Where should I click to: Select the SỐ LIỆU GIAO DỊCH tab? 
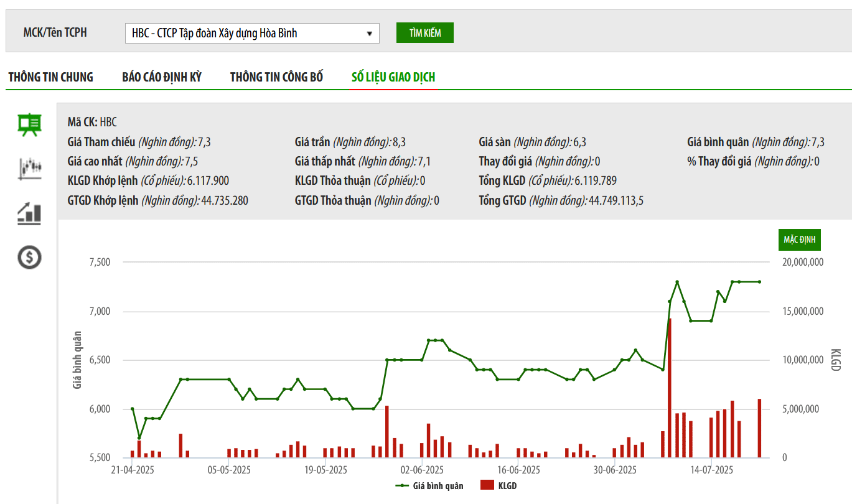393,77
